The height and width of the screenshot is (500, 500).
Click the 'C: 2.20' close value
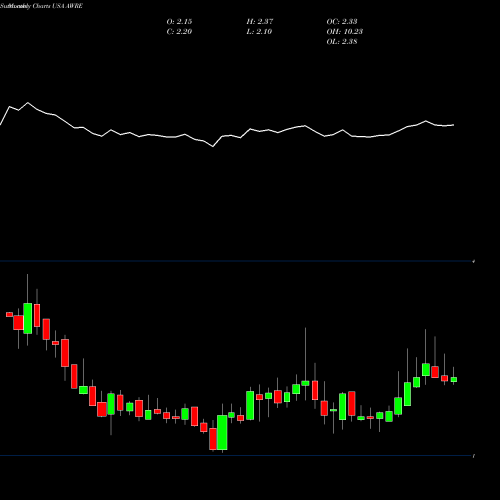(179, 32)
